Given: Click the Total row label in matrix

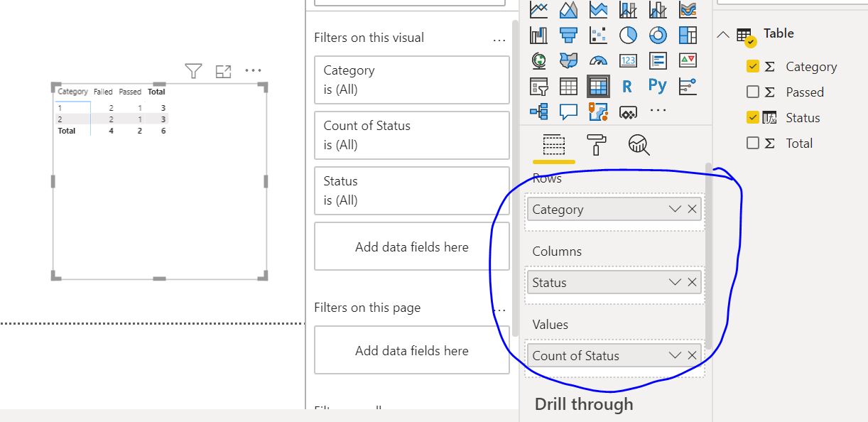Looking at the screenshot, I should tap(67, 131).
